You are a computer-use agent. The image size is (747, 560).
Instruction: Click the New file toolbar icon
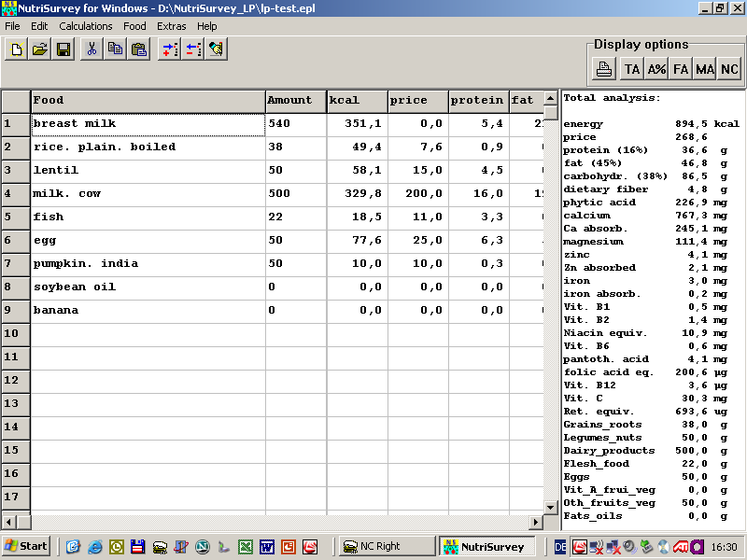tap(16, 49)
